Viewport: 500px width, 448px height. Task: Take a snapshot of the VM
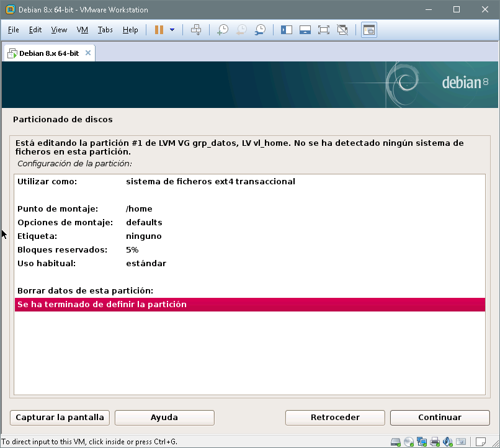pos(222,30)
